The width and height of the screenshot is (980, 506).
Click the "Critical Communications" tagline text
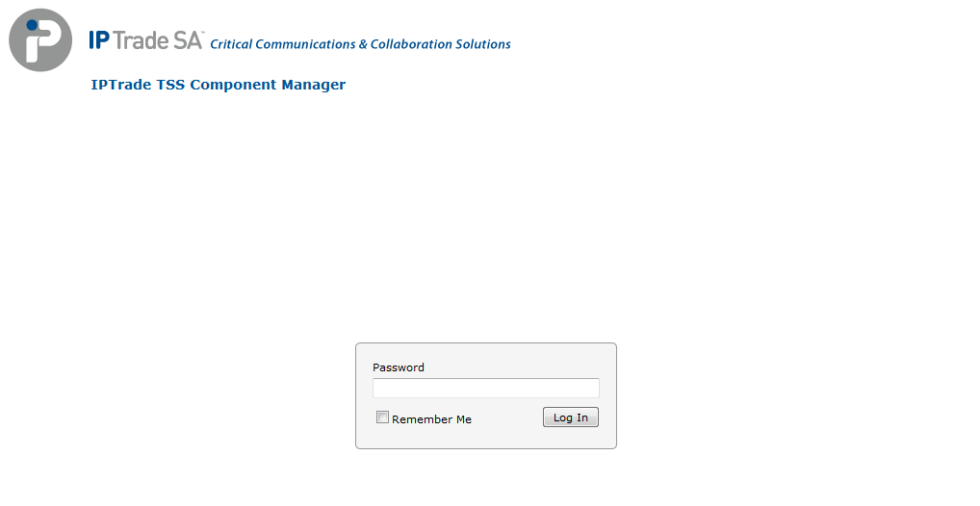[282, 44]
